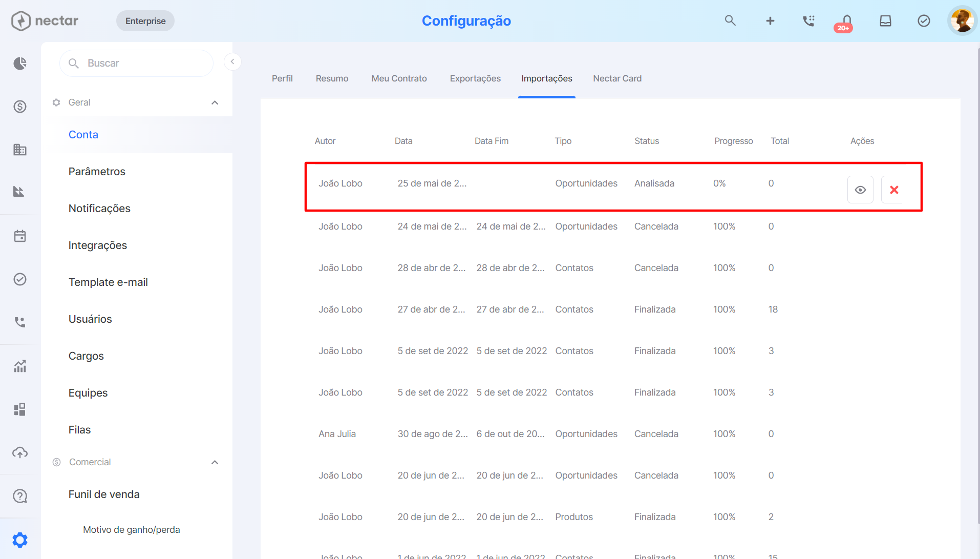Open Usuários in settings menu
980x559 pixels.
pos(90,319)
